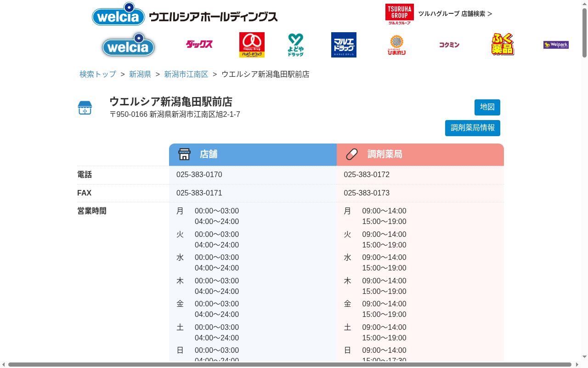Select the ひまわり brand logo
Image resolution: width=588 pixels, height=368 pixels.
(x=396, y=45)
